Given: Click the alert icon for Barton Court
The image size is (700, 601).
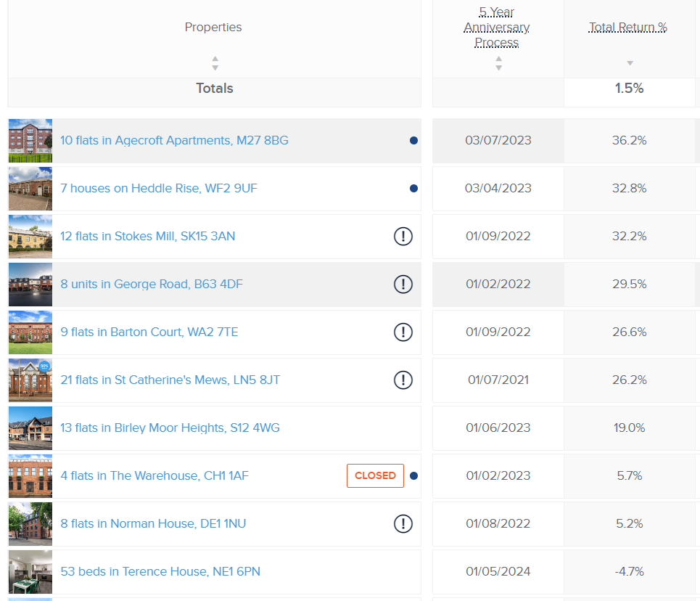Looking at the screenshot, I should [403, 332].
